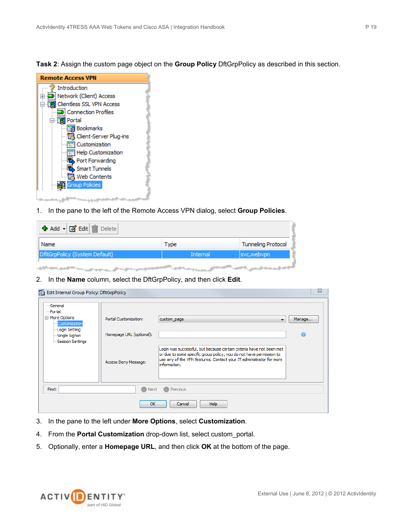Click the Delete trash can icon
Screen dimensions: 411x532
point(95,229)
